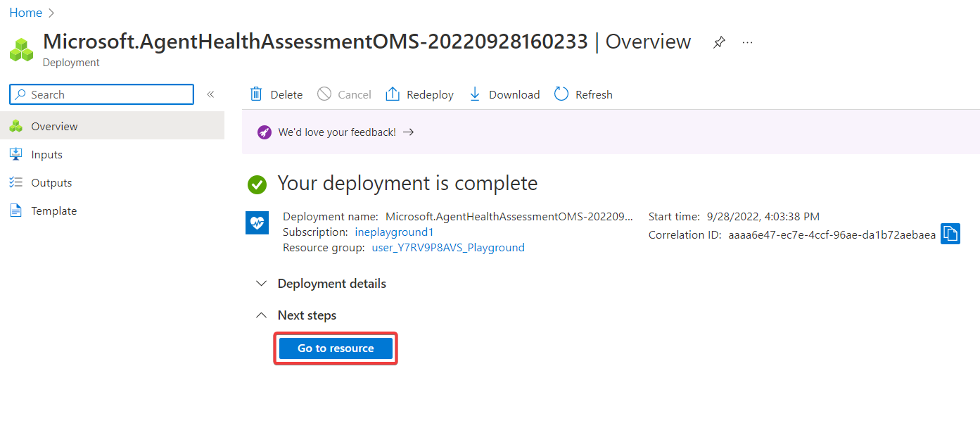
Task: Collapse the Next steps section
Action: (262, 315)
